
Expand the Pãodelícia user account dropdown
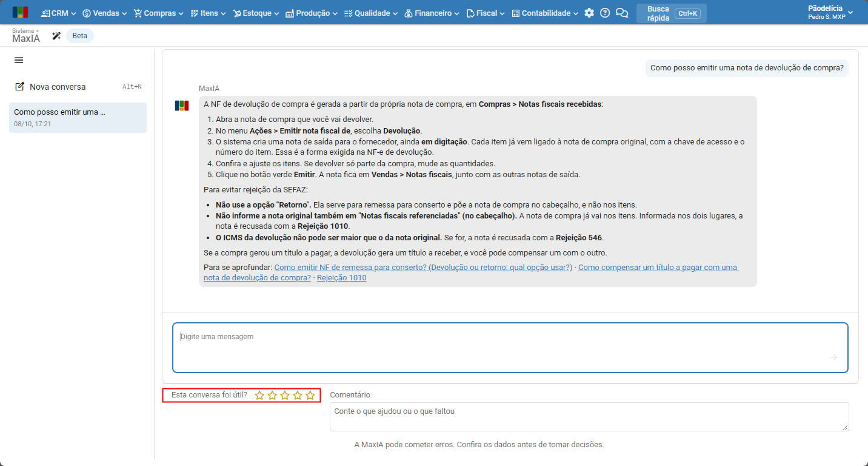point(830,13)
